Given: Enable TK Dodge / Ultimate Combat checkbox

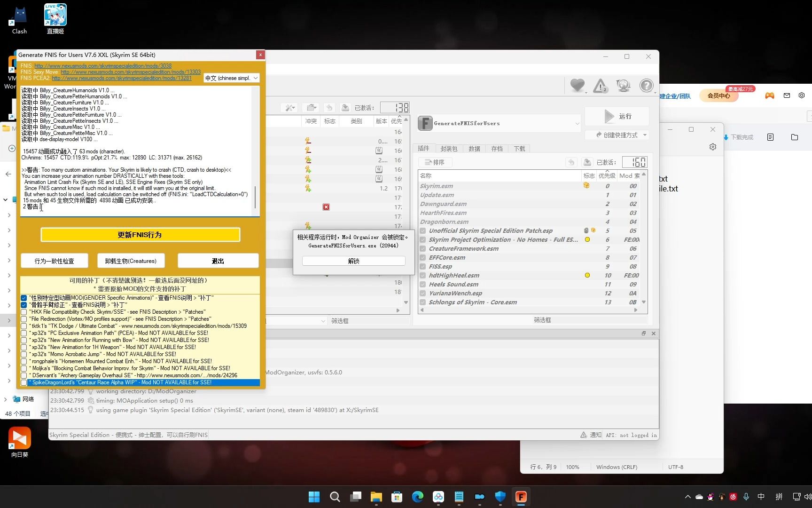Looking at the screenshot, I should pyautogui.click(x=24, y=326).
